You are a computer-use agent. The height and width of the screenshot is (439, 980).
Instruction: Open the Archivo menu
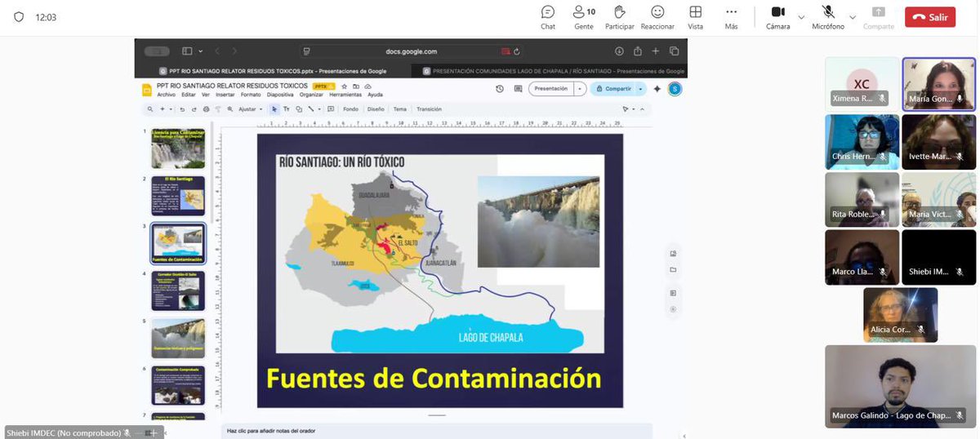tap(166, 95)
